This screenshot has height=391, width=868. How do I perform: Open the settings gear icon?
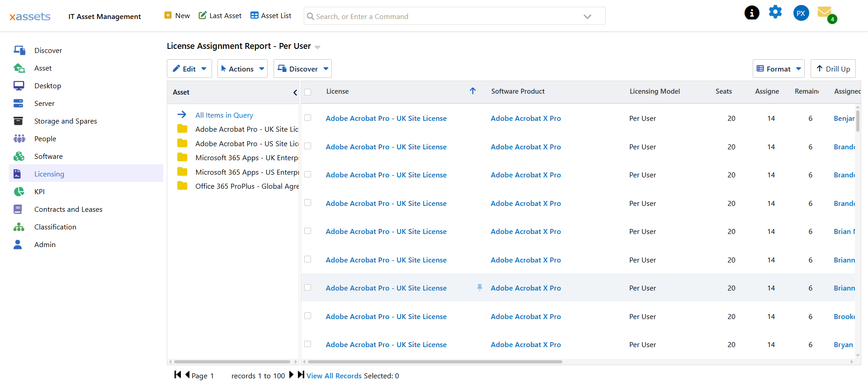coord(775,12)
